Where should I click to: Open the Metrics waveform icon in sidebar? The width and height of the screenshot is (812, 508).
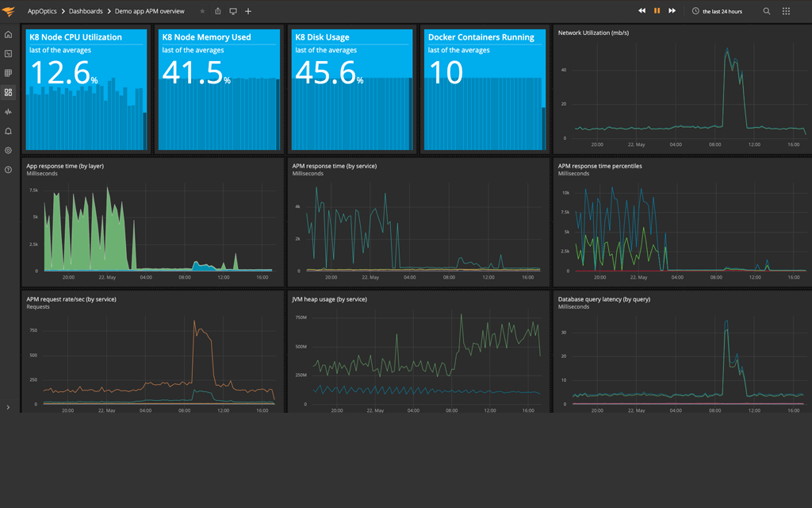pyautogui.click(x=8, y=112)
